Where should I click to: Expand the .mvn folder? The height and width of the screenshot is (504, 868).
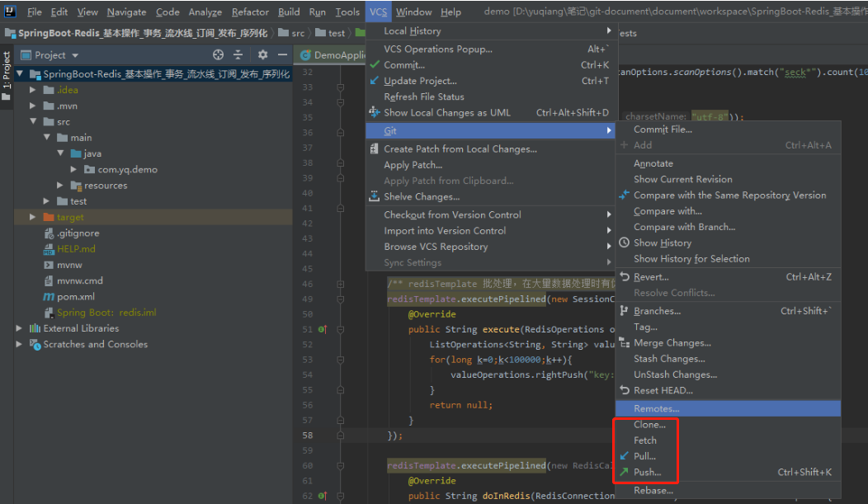(x=33, y=106)
